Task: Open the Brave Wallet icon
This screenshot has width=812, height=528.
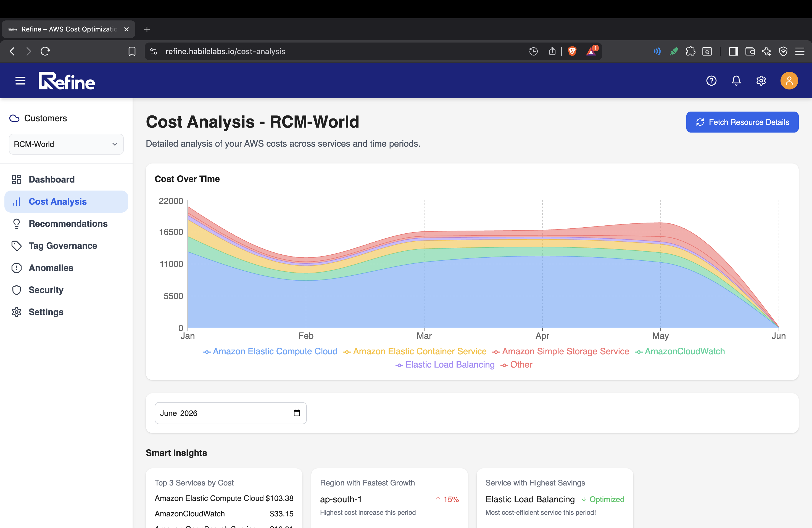Action: coord(750,52)
